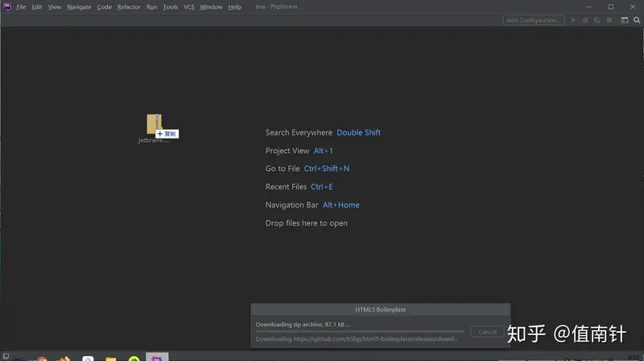
Task: Click the Run play icon
Action: pos(573,20)
